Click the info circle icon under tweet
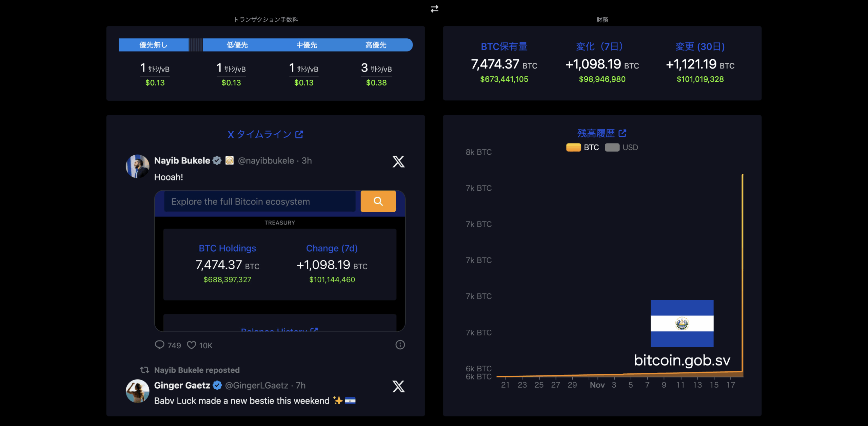 400,345
